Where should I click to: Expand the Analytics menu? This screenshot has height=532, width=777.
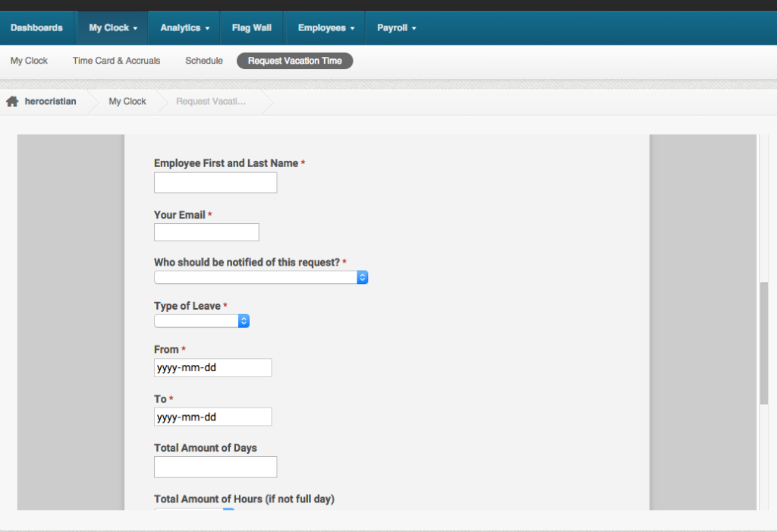[185, 28]
